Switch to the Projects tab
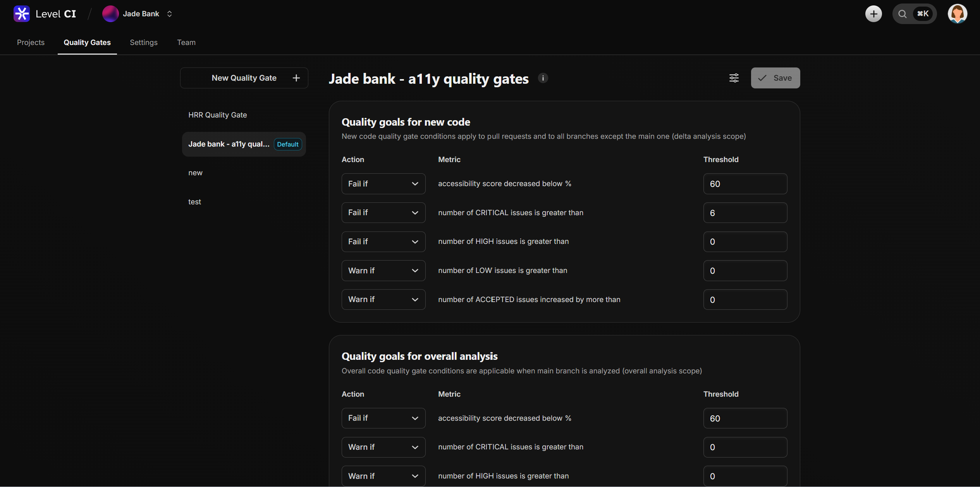This screenshot has height=487, width=980. click(31, 42)
